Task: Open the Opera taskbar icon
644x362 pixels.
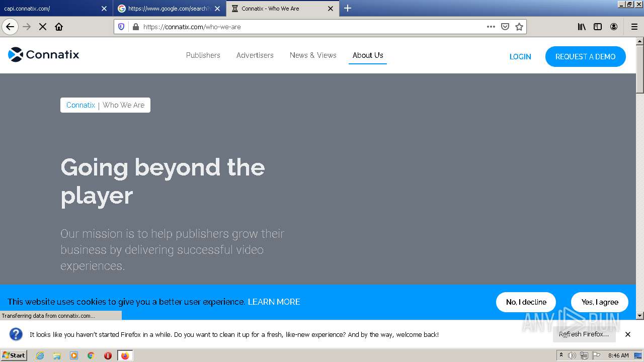Action: tap(108, 355)
